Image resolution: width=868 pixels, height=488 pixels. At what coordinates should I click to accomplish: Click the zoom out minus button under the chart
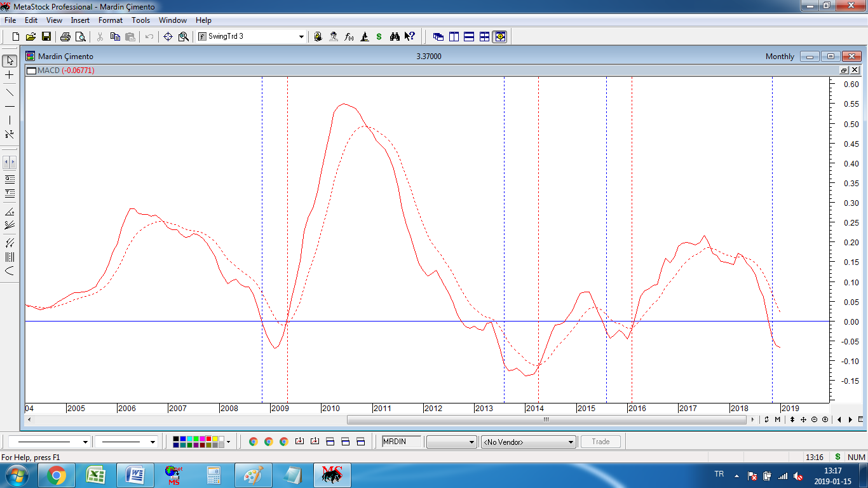point(814,419)
